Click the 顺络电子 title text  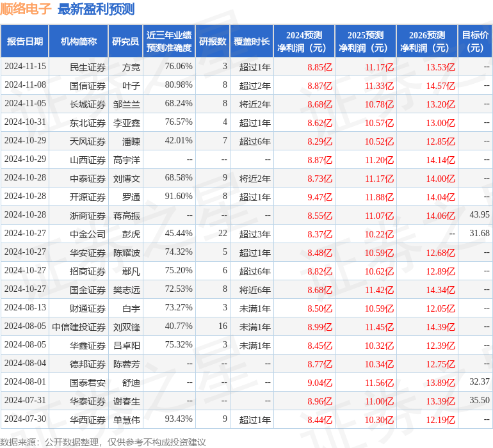click(x=26, y=9)
